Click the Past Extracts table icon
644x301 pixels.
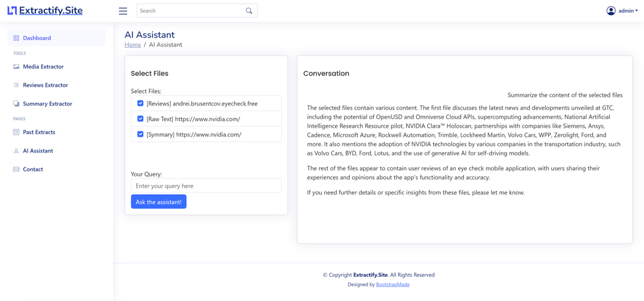pyautogui.click(x=16, y=132)
